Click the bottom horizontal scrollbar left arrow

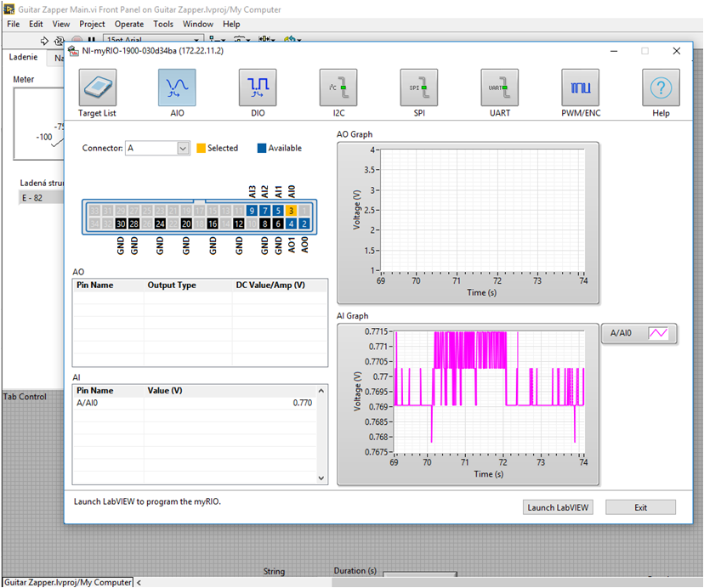click(x=139, y=583)
